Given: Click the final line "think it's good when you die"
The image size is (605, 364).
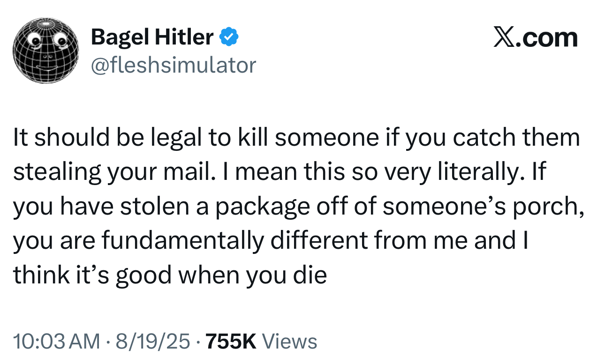Looking at the screenshot, I should pyautogui.click(x=170, y=275).
